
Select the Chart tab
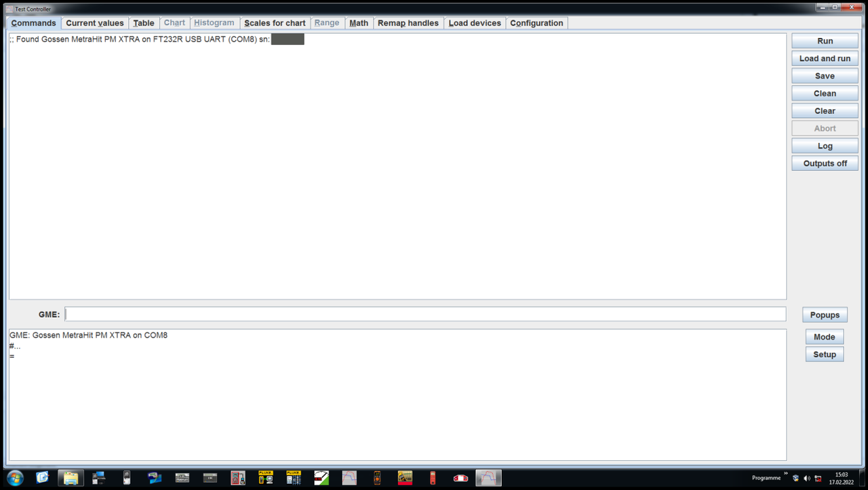(x=174, y=23)
